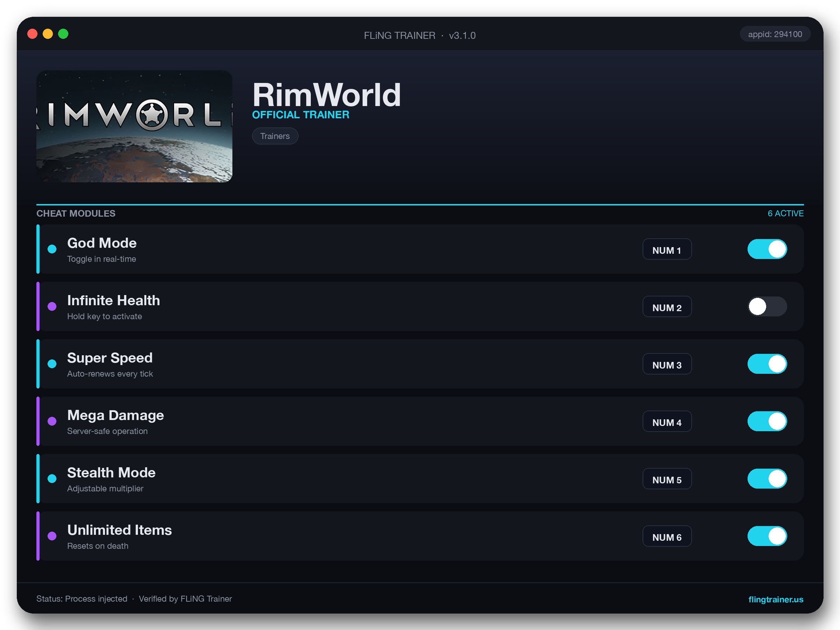Click the NUM 6 hotkey badge

667,536
